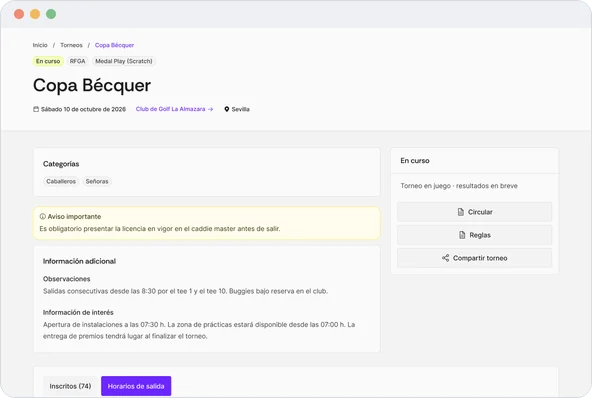Click the red close window button

click(19, 14)
